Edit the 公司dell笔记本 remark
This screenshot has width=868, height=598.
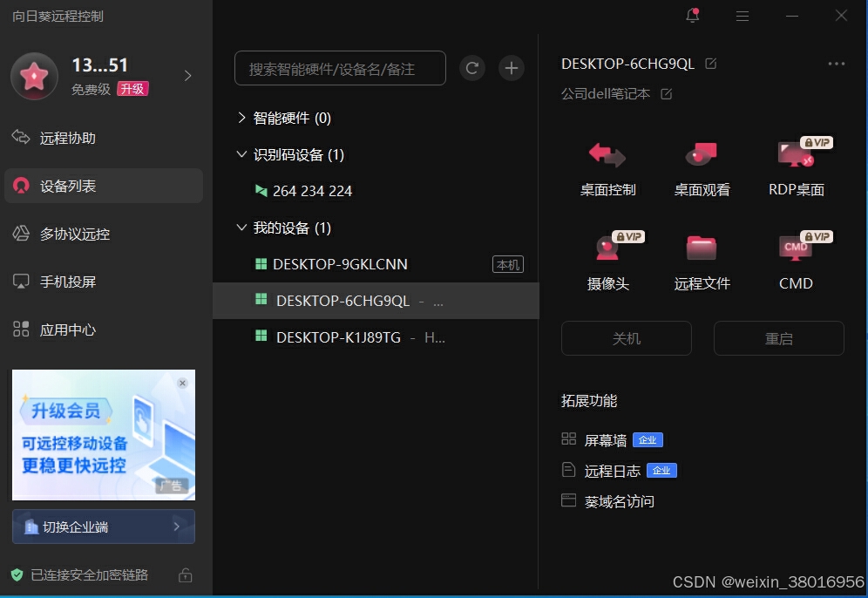667,94
